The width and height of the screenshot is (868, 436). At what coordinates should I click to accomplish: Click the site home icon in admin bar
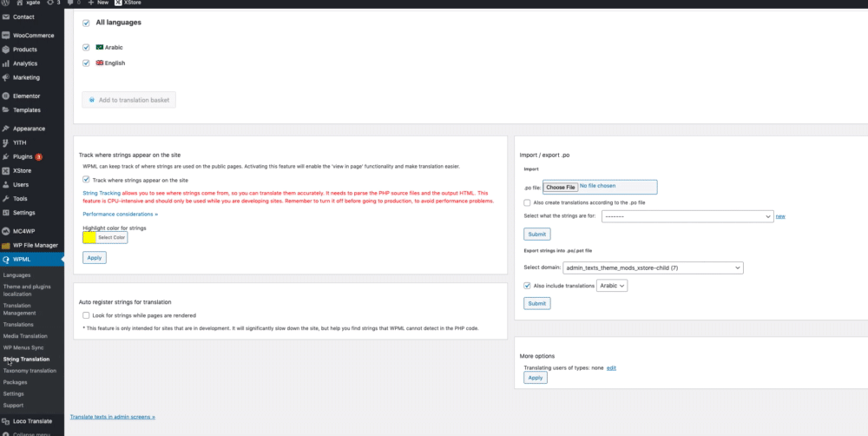click(20, 3)
